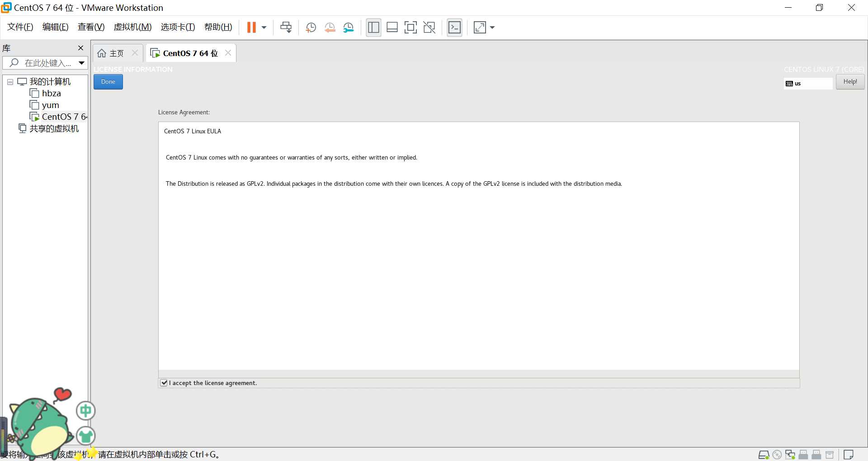Open the 虚拟机(M) menu
868x461 pixels.
point(132,27)
